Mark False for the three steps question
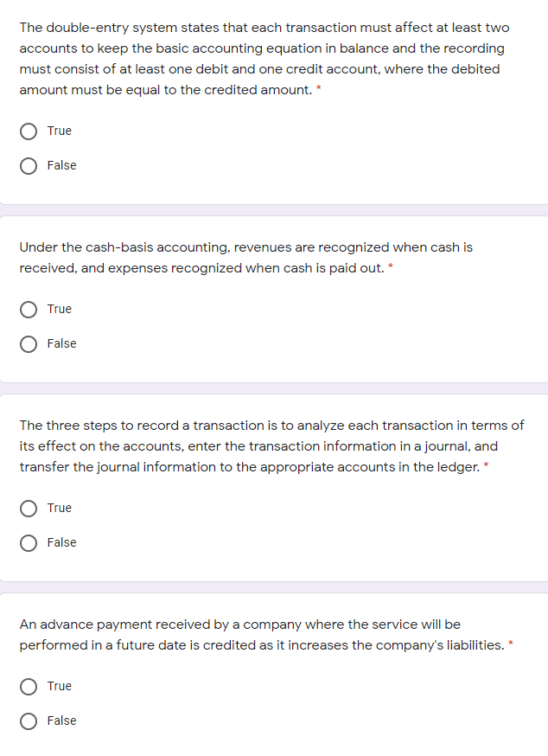The image size is (548, 756). tap(29, 542)
